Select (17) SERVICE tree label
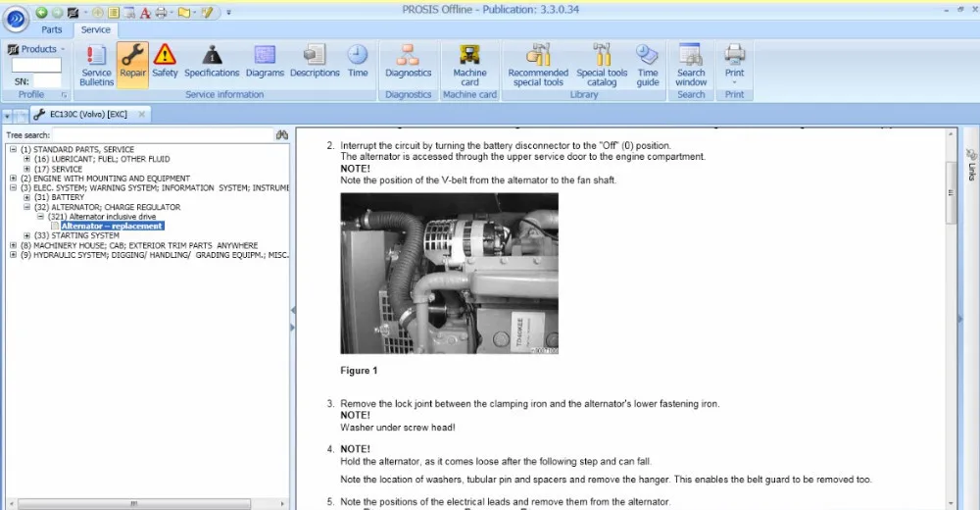This screenshot has width=980, height=510. click(58, 169)
